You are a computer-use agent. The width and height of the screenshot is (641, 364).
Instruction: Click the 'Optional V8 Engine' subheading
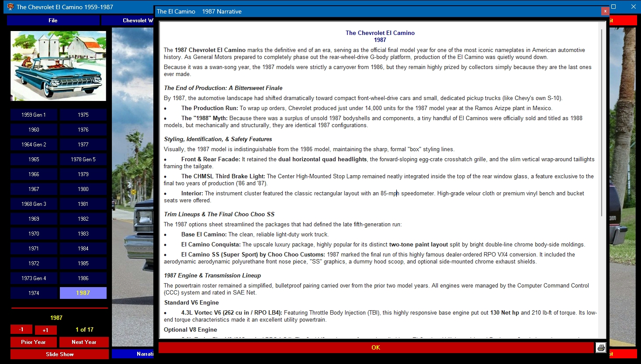(x=191, y=329)
